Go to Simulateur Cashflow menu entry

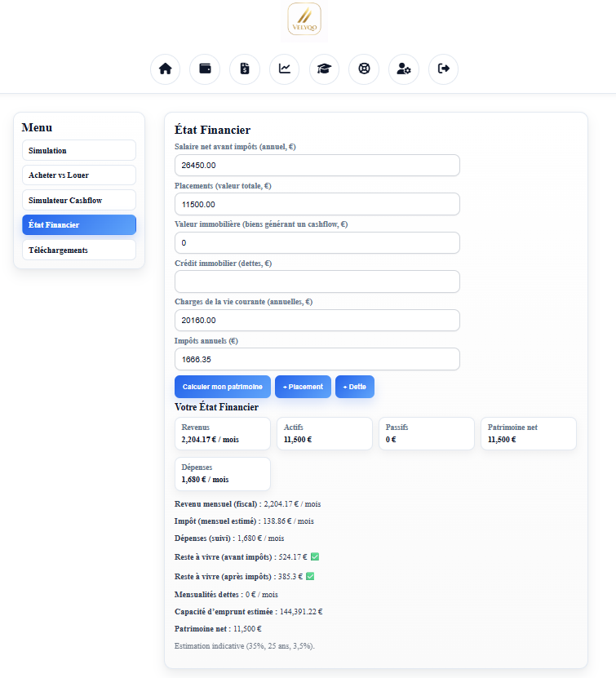79,200
